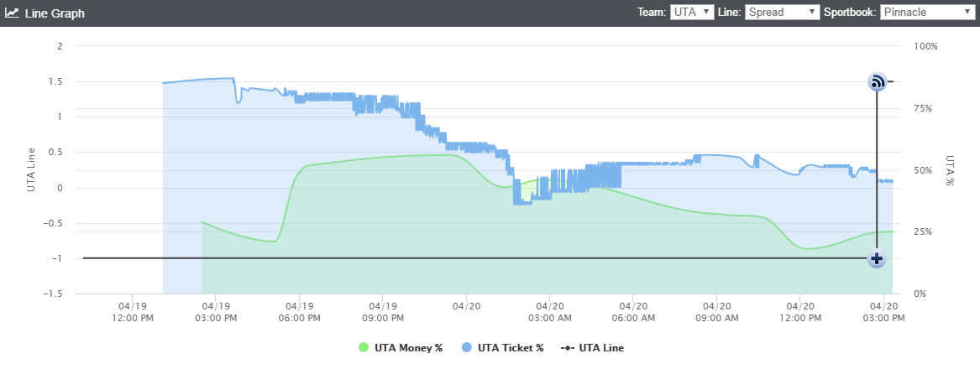
Task: Click the blue UTA Ticket % legend dot
Action: pyautogui.click(x=467, y=348)
